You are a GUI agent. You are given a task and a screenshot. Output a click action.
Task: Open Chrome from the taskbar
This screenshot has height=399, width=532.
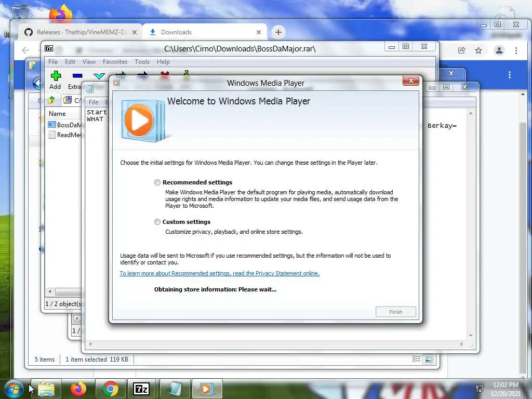(111, 389)
